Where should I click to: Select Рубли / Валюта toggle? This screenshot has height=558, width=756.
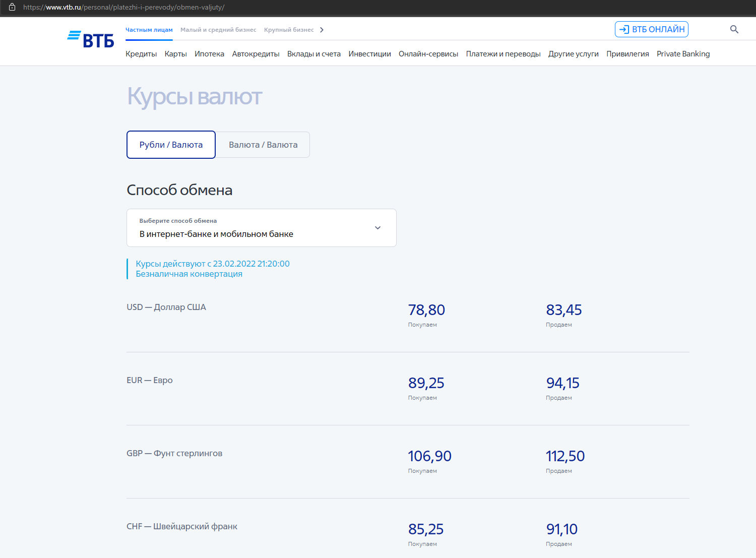click(x=171, y=145)
